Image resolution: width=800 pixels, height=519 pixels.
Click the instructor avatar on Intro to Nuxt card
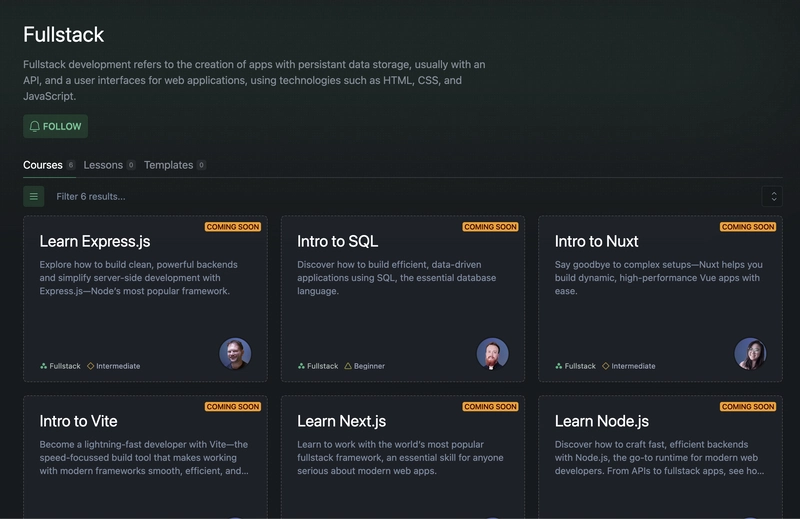tap(750, 353)
